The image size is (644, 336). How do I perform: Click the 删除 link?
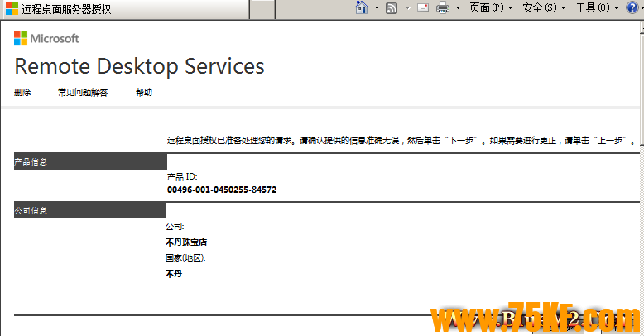click(x=22, y=93)
